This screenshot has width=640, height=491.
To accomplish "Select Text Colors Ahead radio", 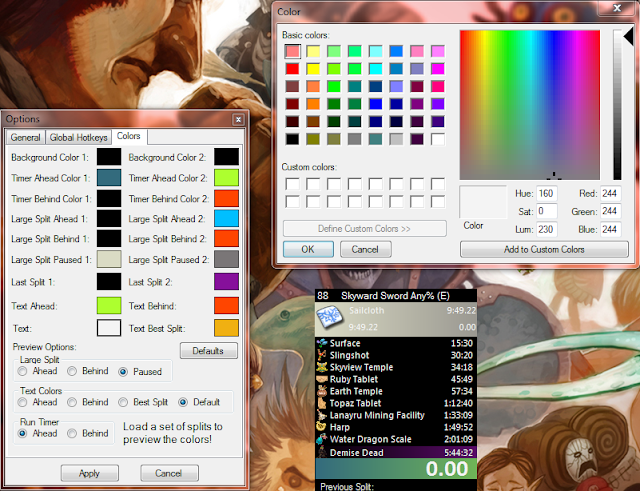I will tap(22, 402).
